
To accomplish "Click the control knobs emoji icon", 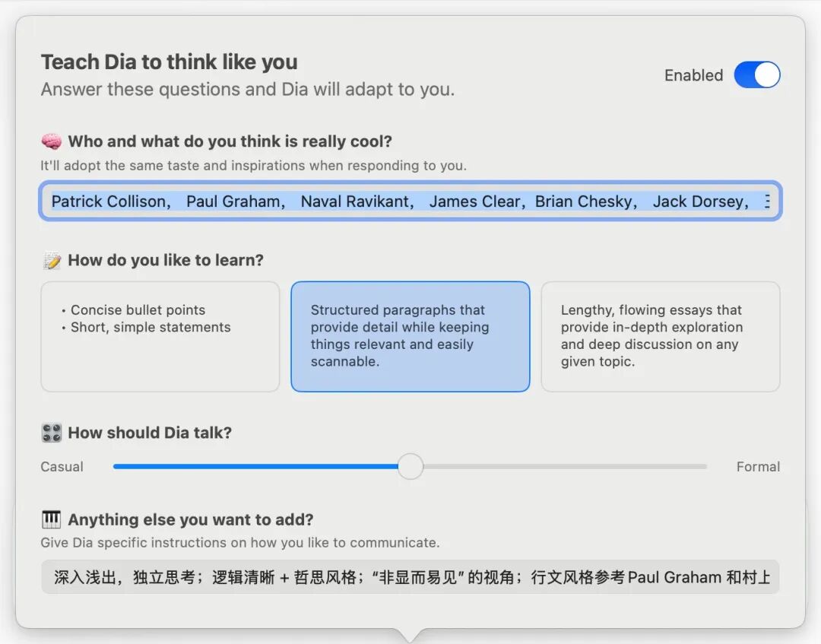I will (51, 433).
